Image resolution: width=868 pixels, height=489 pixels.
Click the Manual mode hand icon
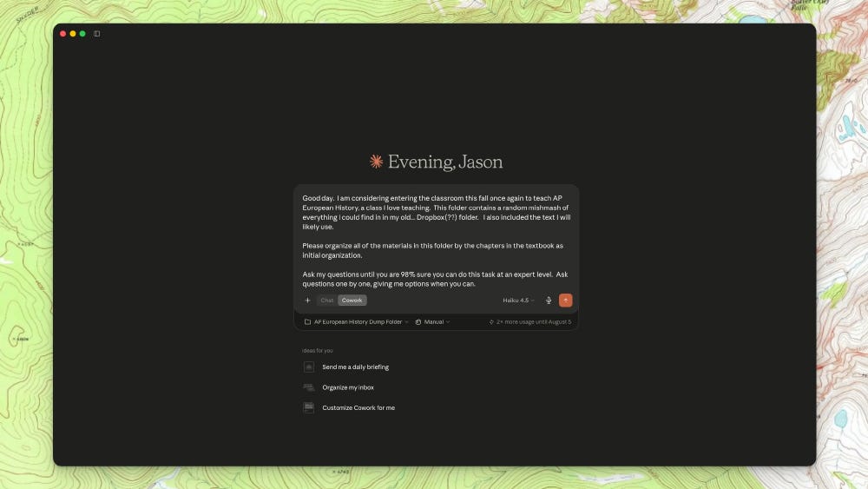pos(418,321)
